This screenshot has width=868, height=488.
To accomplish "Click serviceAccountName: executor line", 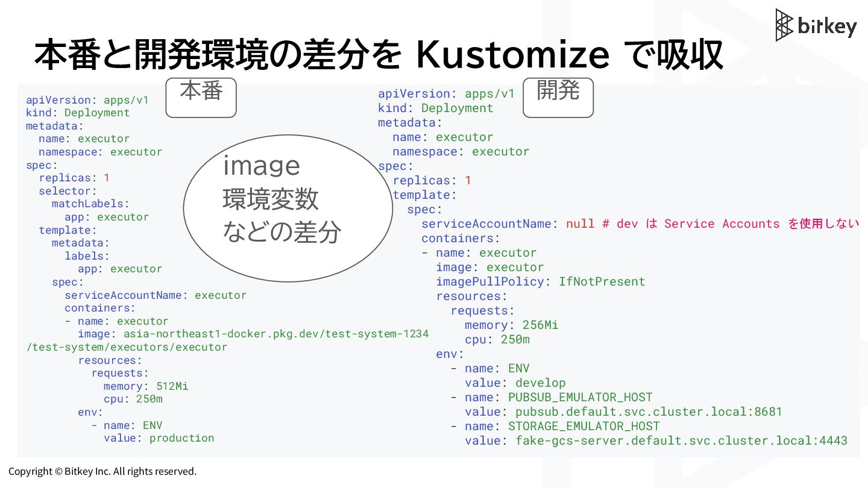I will pos(156,295).
